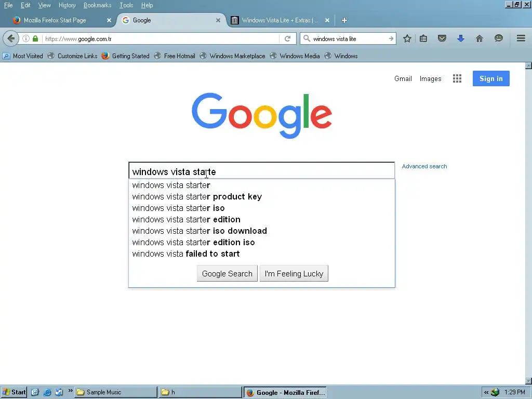The height and width of the screenshot is (399, 532).
Task: Open Google apps grid icon
Action: [457, 79]
